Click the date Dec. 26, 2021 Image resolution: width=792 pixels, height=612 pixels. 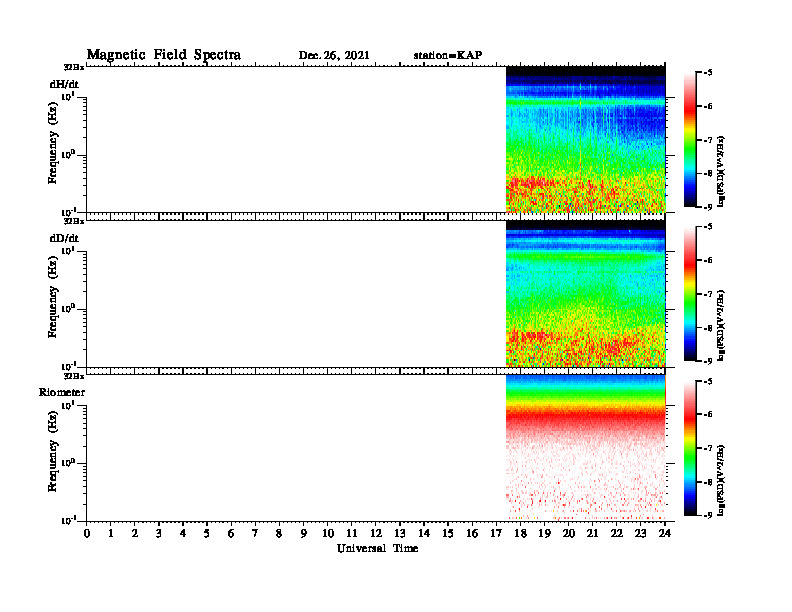[x=334, y=55]
